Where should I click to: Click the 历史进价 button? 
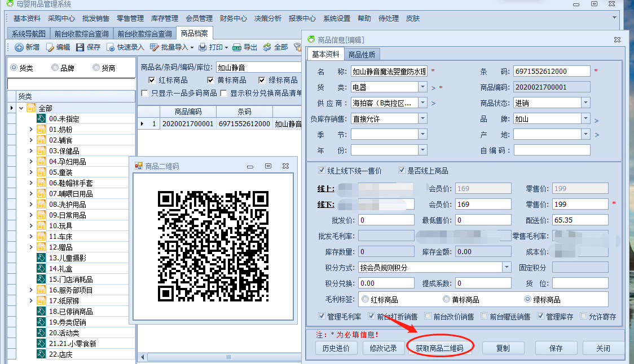[336, 348]
